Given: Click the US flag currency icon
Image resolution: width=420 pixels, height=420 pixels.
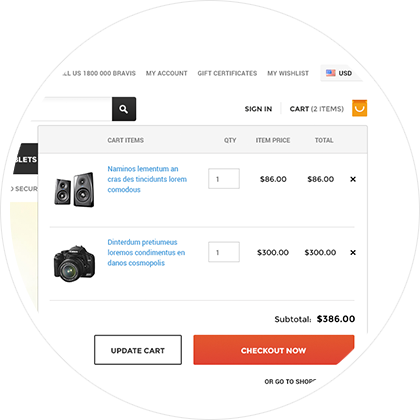Looking at the screenshot, I should tap(331, 73).
